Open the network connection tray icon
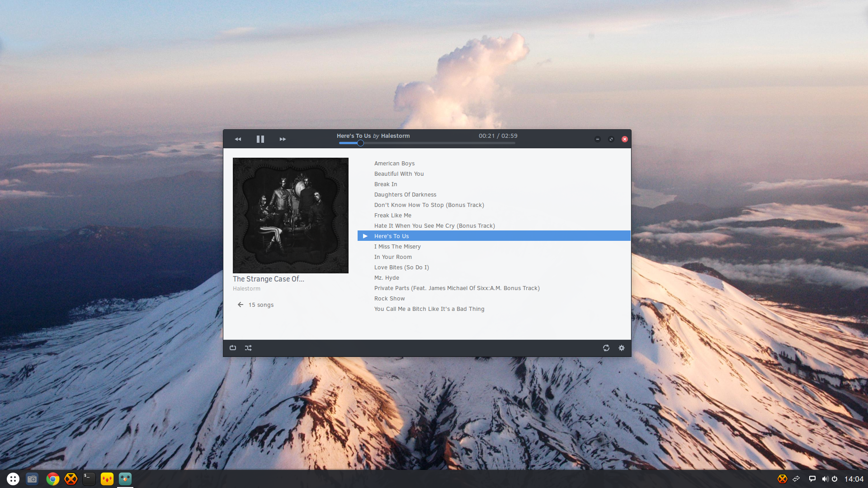 [x=797, y=479]
